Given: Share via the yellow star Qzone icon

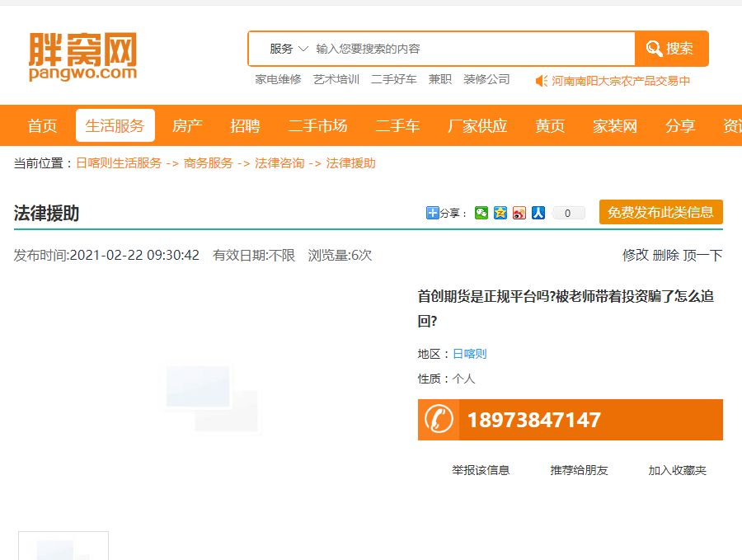Looking at the screenshot, I should pyautogui.click(x=500, y=213).
